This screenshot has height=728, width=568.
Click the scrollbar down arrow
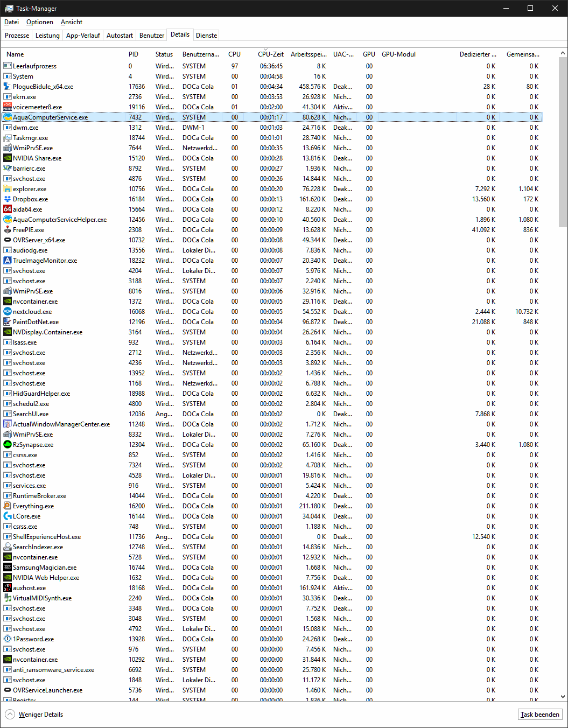563,696
